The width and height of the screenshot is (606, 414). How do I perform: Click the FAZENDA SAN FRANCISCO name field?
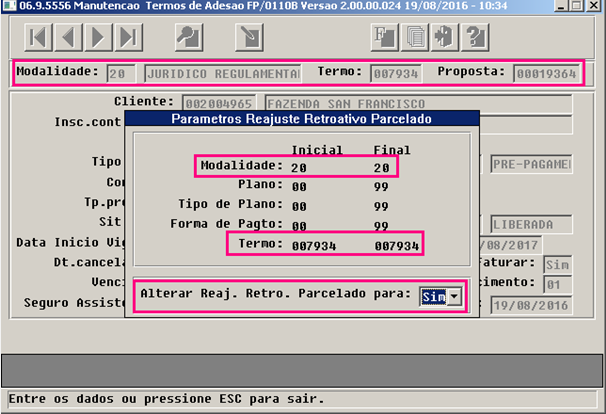click(418, 103)
